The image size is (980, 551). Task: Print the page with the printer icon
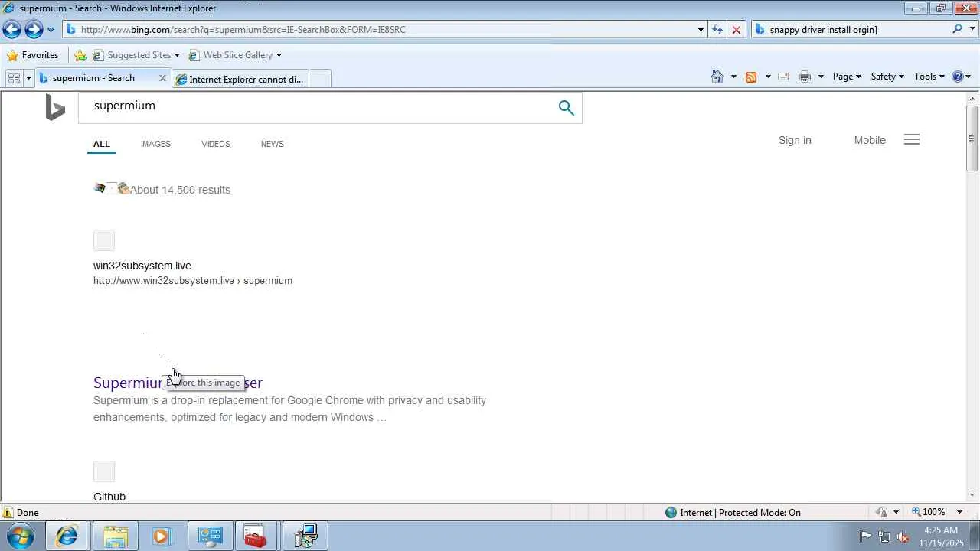804,77
